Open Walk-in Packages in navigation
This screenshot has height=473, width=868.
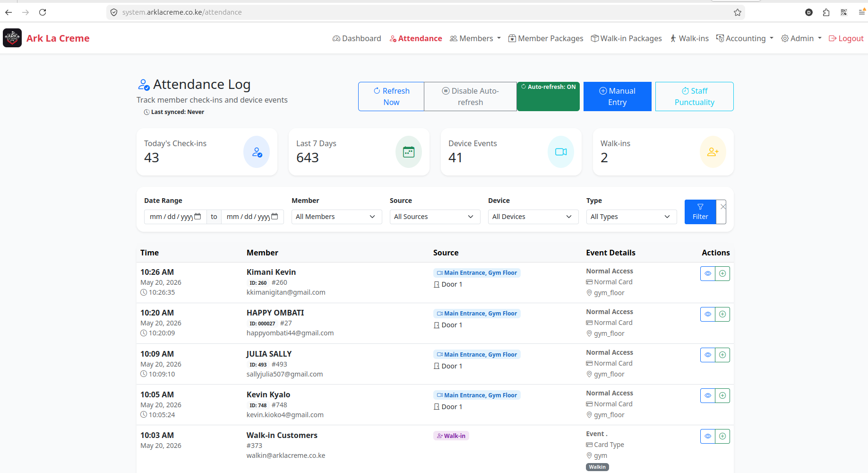coord(626,38)
